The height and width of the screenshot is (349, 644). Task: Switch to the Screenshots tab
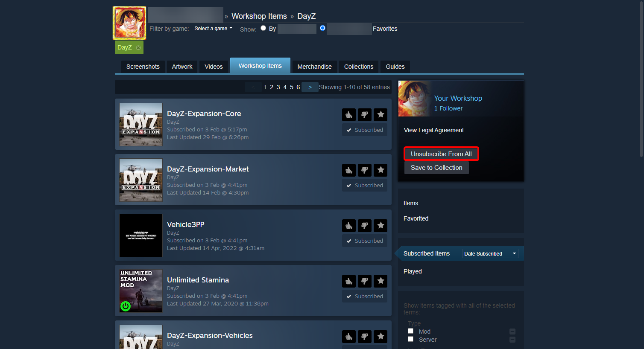coord(143,67)
